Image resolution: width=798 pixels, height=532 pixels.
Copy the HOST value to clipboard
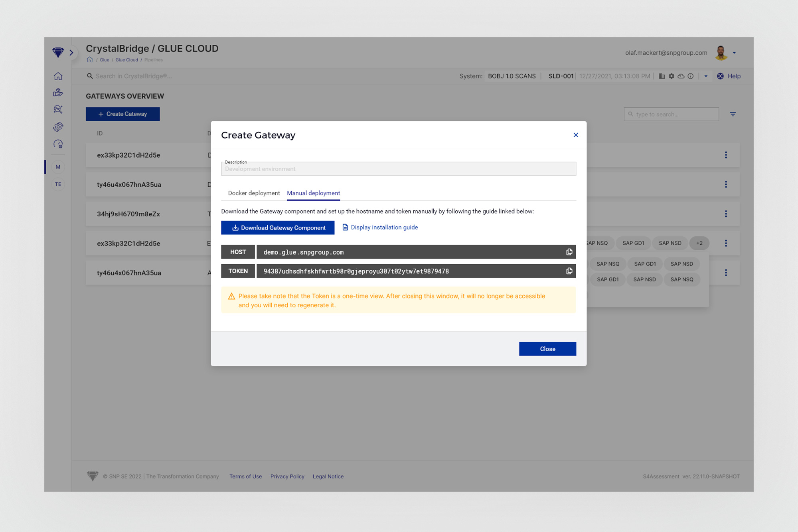pyautogui.click(x=569, y=252)
